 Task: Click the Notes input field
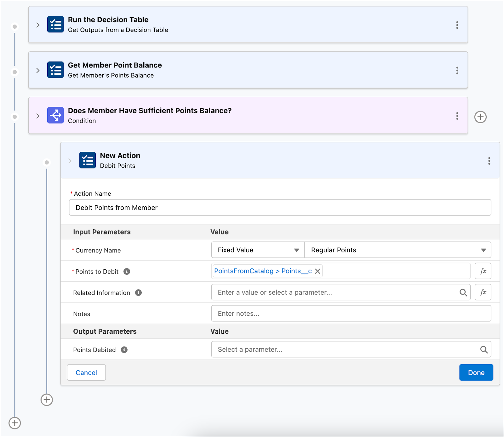tap(351, 313)
